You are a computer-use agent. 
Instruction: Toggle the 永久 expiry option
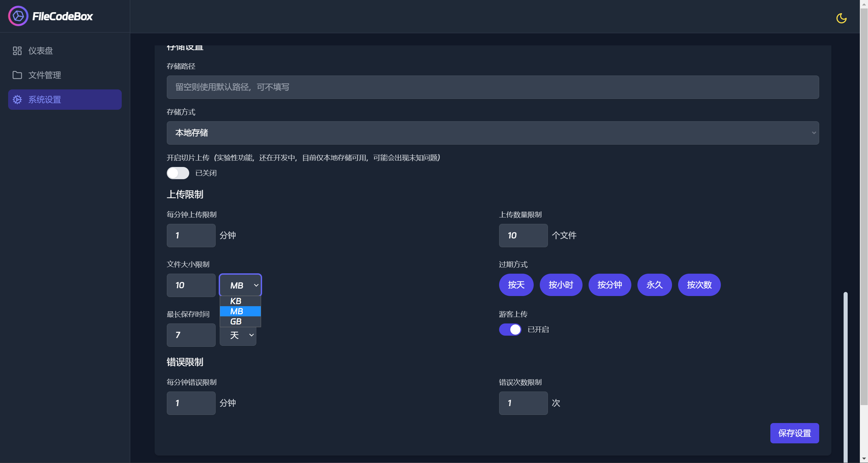click(654, 285)
